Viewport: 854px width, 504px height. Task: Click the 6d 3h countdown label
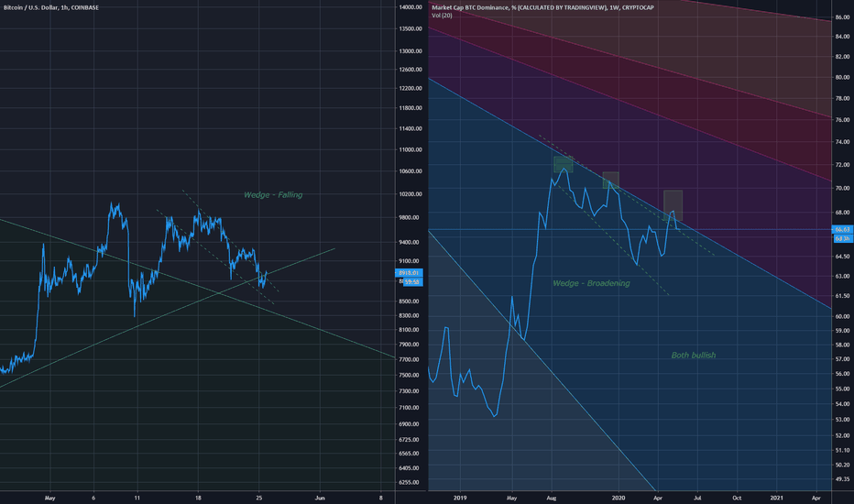click(x=843, y=238)
